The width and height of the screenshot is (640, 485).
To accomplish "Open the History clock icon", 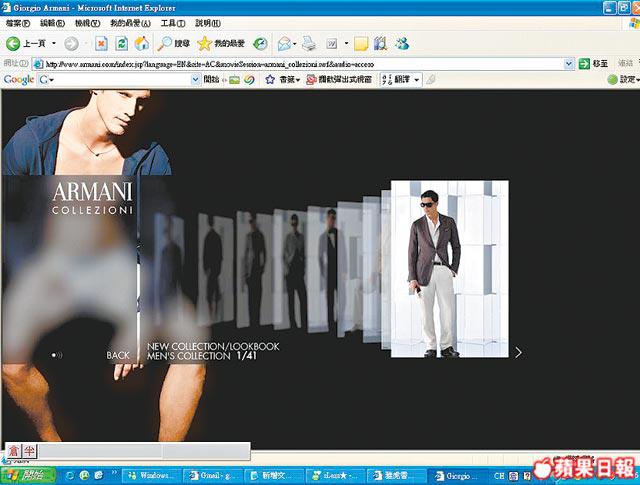I will click(260, 43).
